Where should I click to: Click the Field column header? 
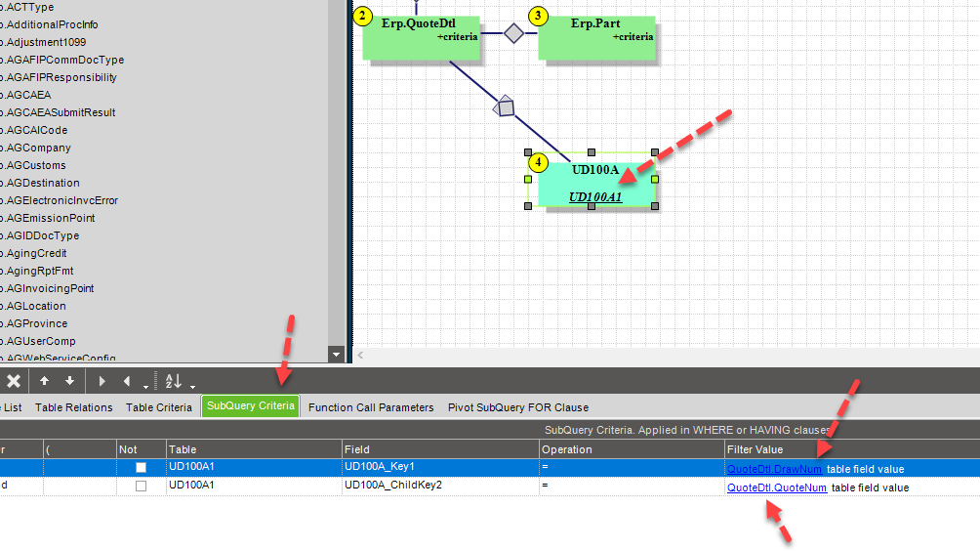pos(440,449)
